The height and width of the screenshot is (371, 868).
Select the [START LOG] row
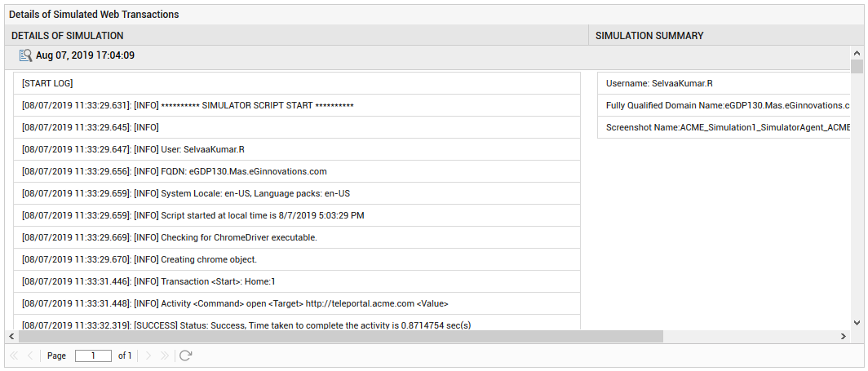(297, 83)
